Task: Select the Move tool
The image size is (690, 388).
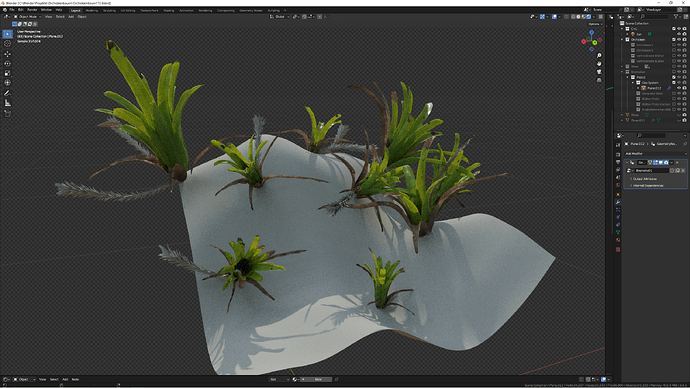Action: click(7, 54)
